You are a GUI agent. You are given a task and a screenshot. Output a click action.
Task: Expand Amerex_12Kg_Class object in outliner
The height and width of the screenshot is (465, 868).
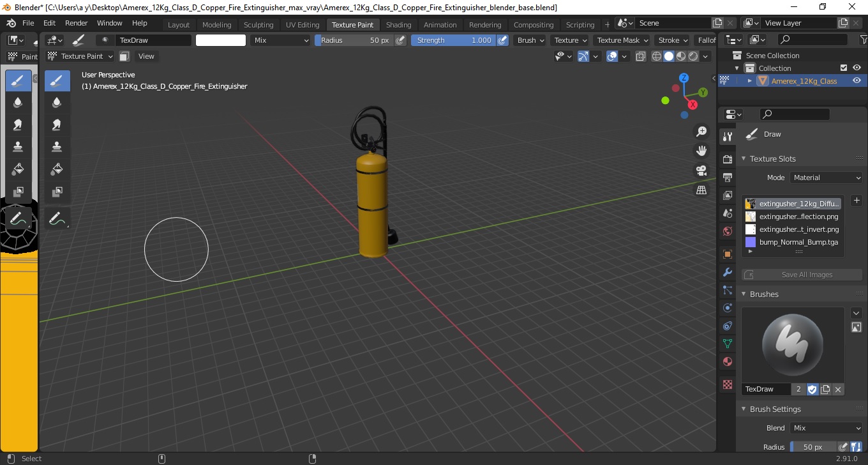[x=749, y=80]
